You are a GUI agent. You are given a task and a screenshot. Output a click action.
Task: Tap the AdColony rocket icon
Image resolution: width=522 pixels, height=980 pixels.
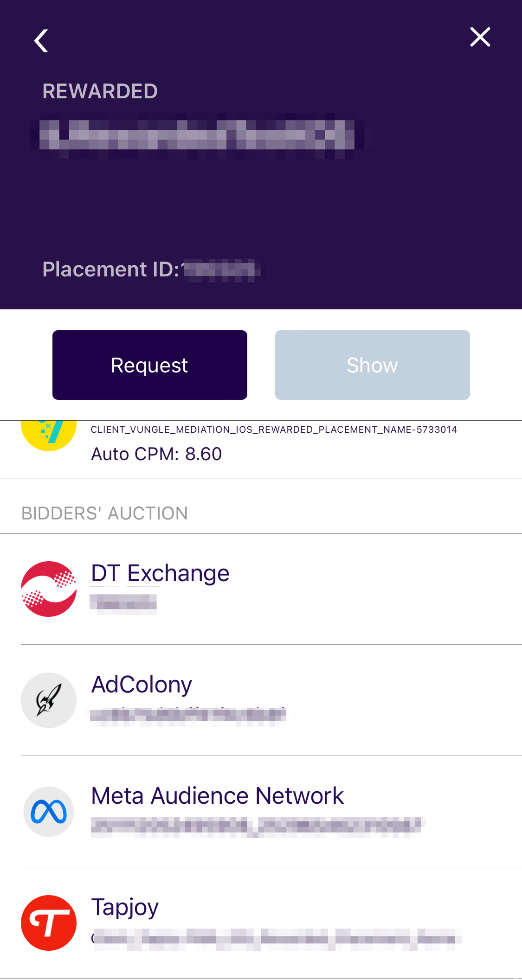pyautogui.click(x=49, y=700)
